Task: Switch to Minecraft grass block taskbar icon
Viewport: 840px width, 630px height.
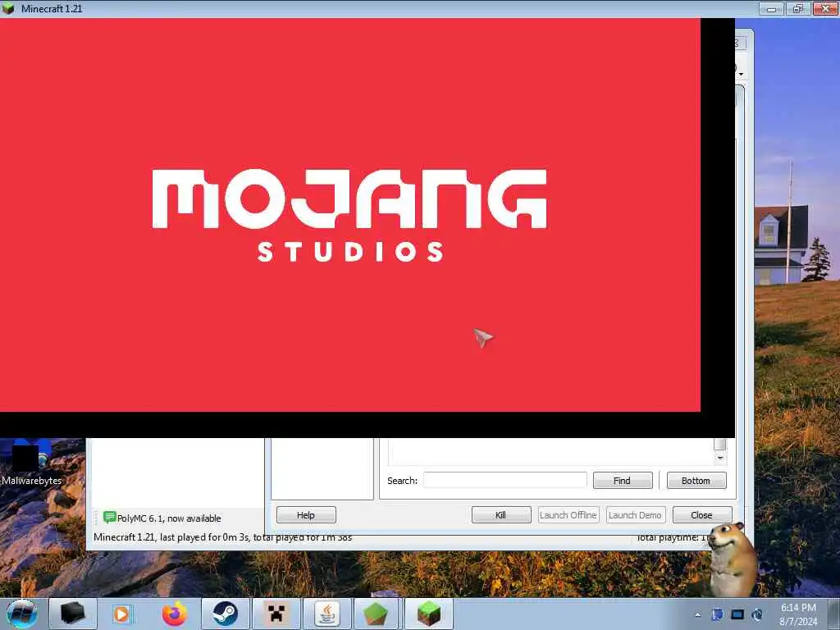Action: click(x=428, y=614)
